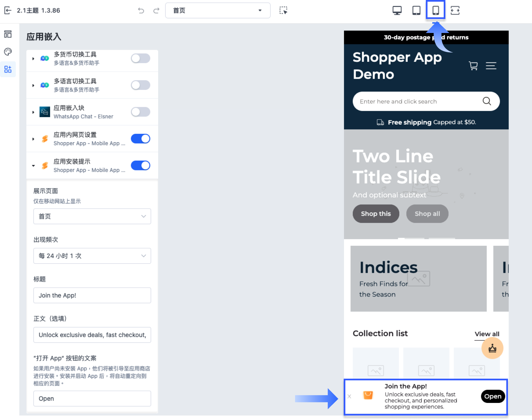Expand the 应用嵌入块 settings
The height and width of the screenshot is (420, 532).
click(33, 112)
